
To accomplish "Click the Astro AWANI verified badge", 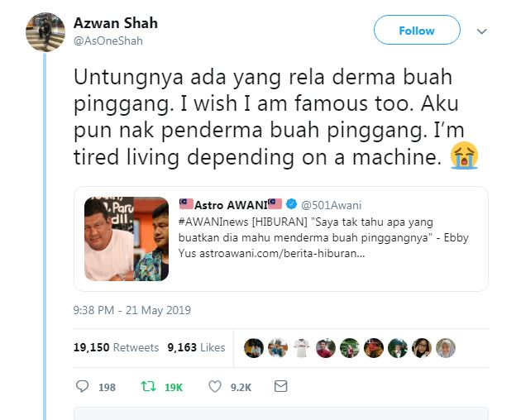I will pos(291,204).
